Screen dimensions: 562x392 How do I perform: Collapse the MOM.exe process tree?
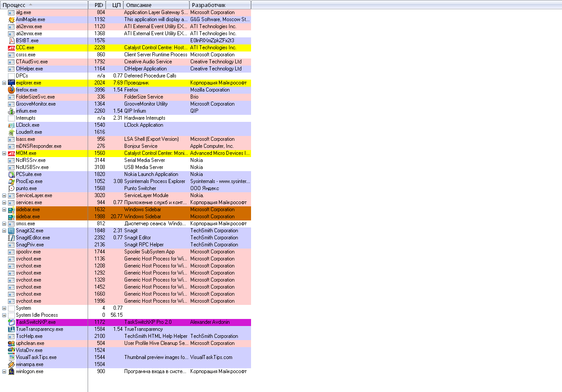click(4, 153)
